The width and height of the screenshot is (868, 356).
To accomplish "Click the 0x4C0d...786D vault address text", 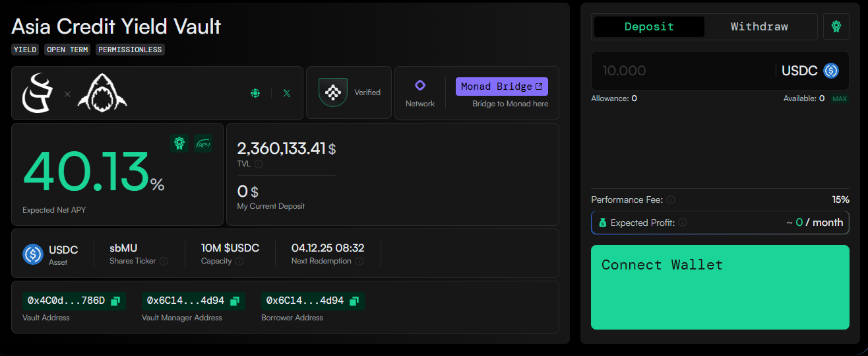I will [x=66, y=301].
